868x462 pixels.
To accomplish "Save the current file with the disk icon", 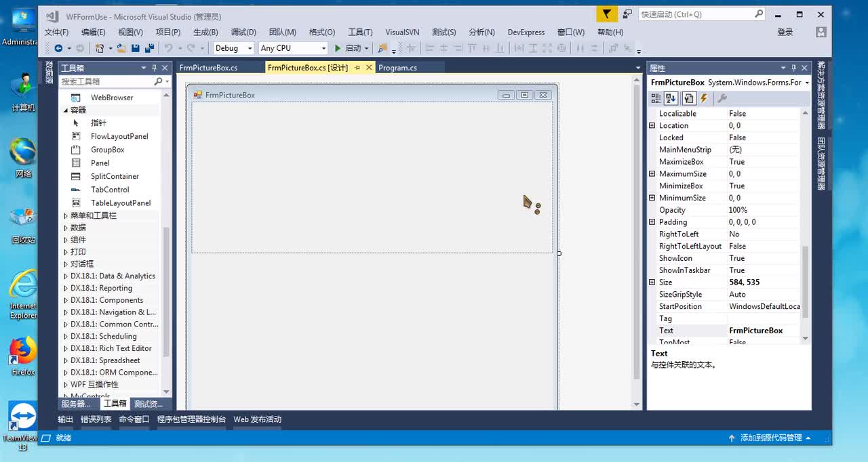I will [x=136, y=48].
